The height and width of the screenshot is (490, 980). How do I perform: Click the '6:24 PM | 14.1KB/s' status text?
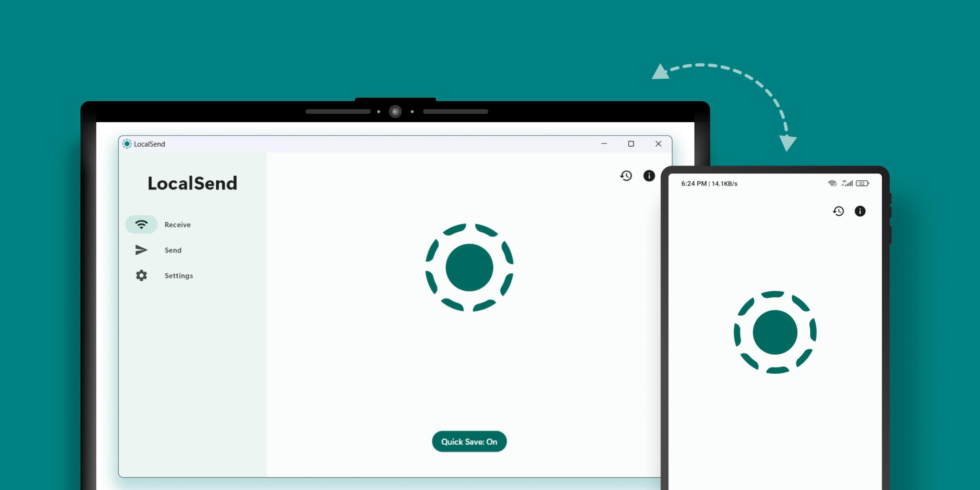(x=709, y=184)
